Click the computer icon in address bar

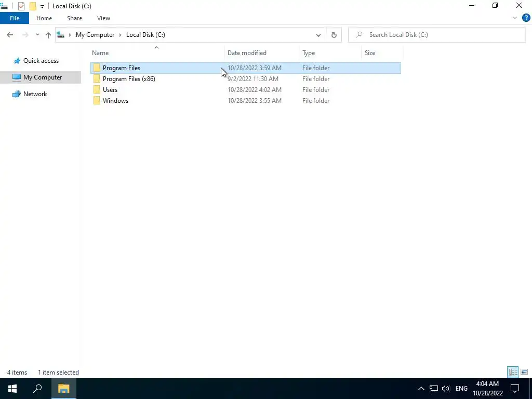(61, 35)
